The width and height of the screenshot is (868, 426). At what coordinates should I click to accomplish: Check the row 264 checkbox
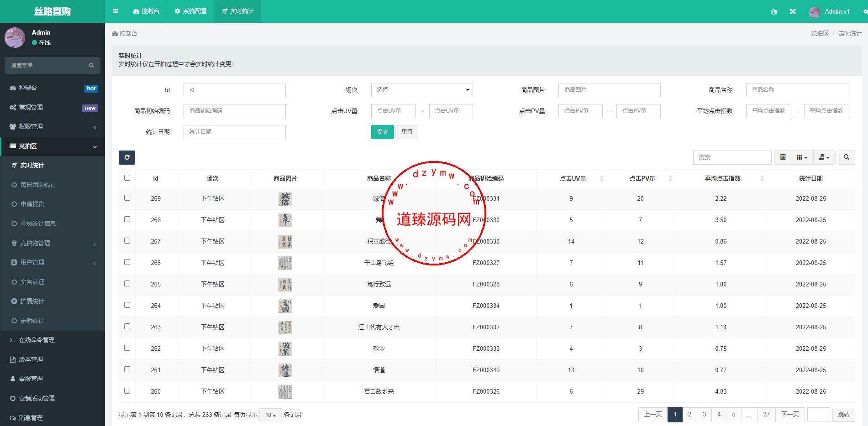pos(127,305)
